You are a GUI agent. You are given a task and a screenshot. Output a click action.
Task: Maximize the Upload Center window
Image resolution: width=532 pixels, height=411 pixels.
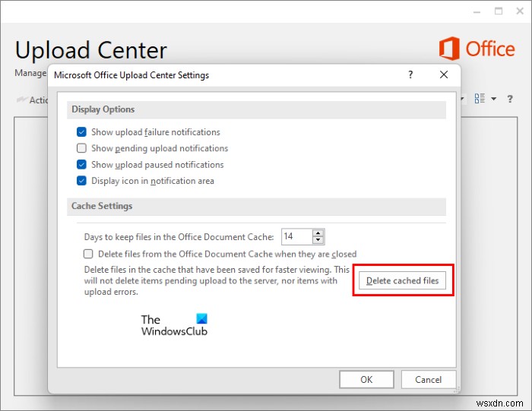(x=499, y=11)
